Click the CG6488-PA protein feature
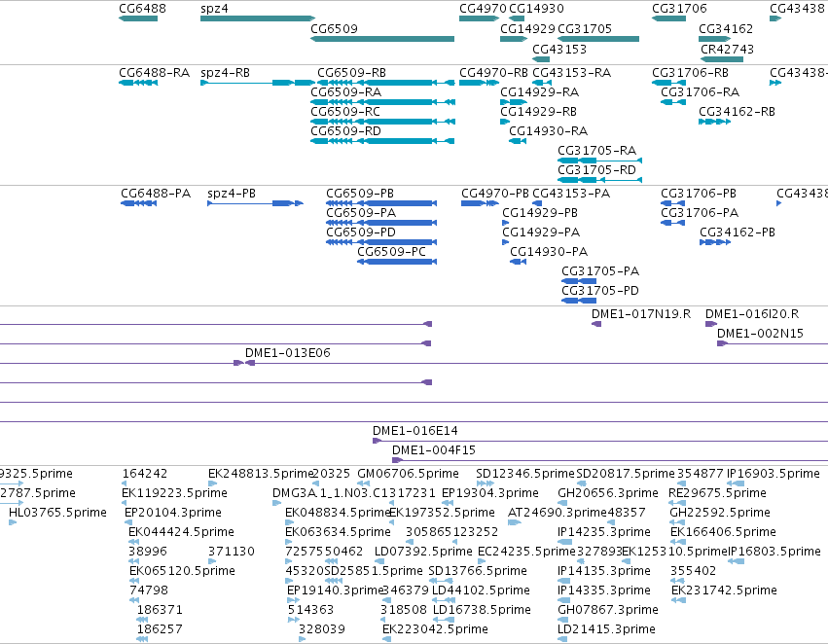The width and height of the screenshot is (828, 644). coord(139,203)
